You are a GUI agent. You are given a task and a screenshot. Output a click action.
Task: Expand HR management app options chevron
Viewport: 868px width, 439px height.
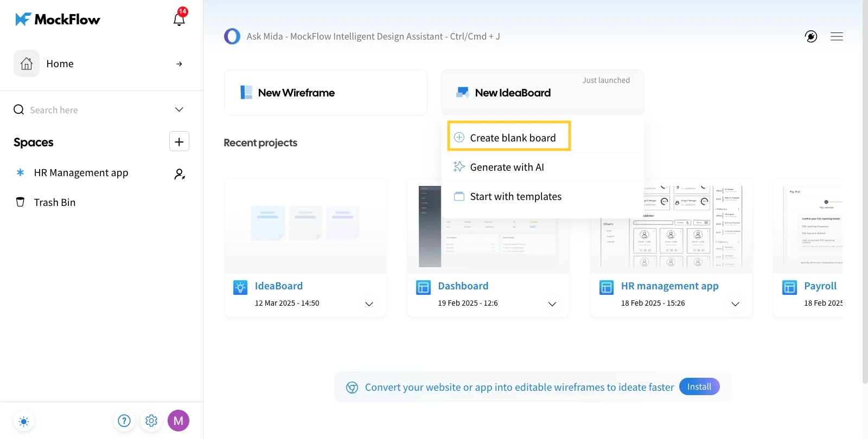click(x=735, y=304)
